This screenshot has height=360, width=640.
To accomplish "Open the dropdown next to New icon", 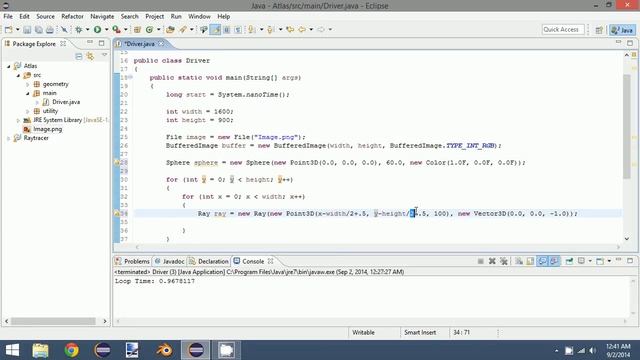I will (18, 29).
